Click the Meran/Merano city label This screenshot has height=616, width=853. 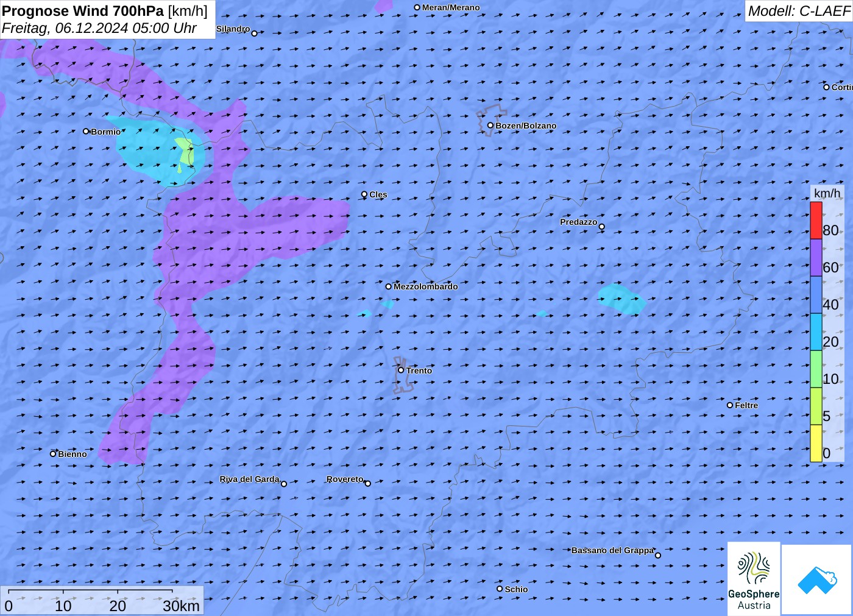(451, 7)
